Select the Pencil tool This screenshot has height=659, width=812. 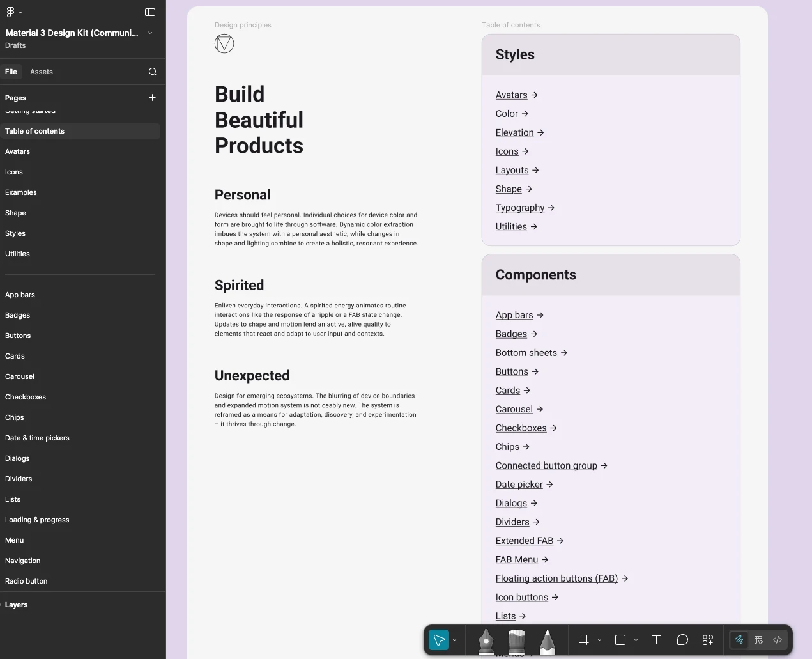pyautogui.click(x=547, y=641)
